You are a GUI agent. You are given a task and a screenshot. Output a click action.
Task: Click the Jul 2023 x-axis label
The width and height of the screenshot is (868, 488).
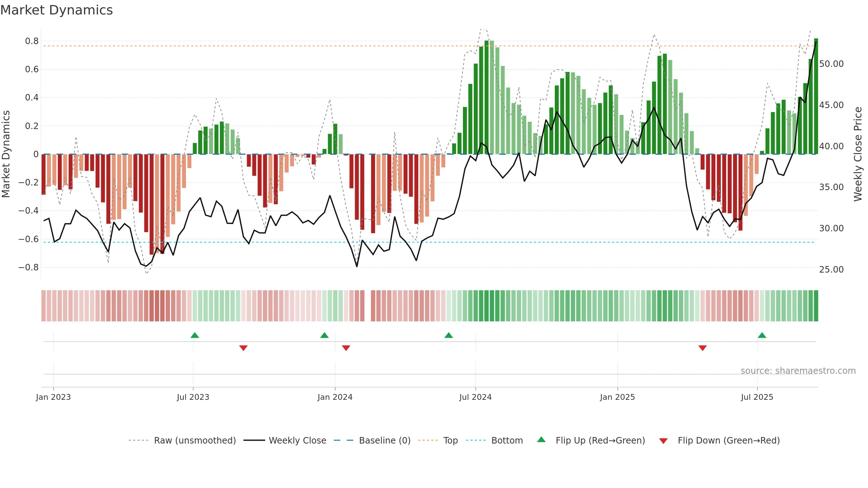pyautogui.click(x=193, y=397)
